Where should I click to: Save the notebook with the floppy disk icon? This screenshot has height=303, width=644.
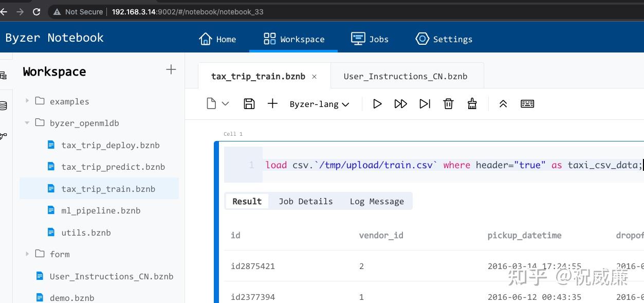pos(249,104)
